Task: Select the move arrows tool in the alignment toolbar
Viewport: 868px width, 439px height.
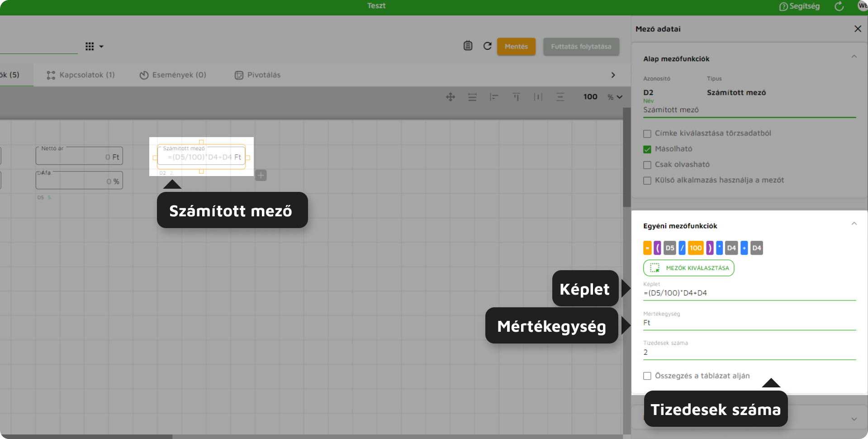Action: pos(451,97)
